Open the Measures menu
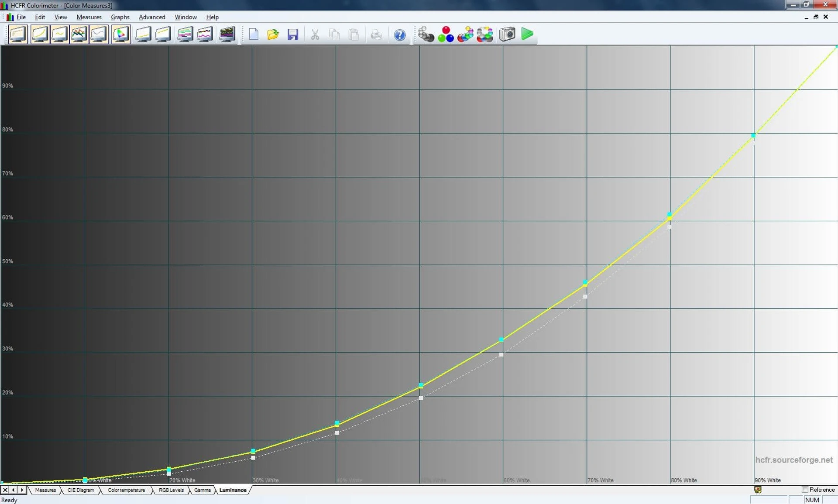This screenshot has width=838, height=504. pos(89,17)
